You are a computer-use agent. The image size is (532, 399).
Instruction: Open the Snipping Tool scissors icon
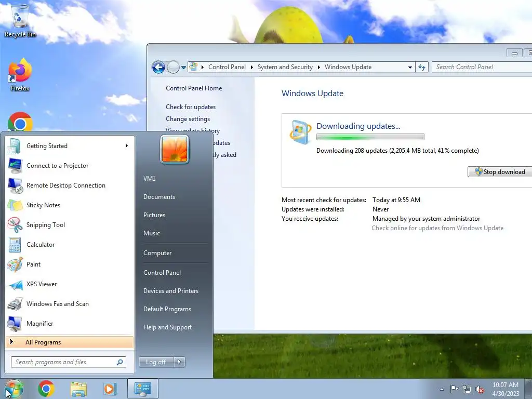[15, 224]
